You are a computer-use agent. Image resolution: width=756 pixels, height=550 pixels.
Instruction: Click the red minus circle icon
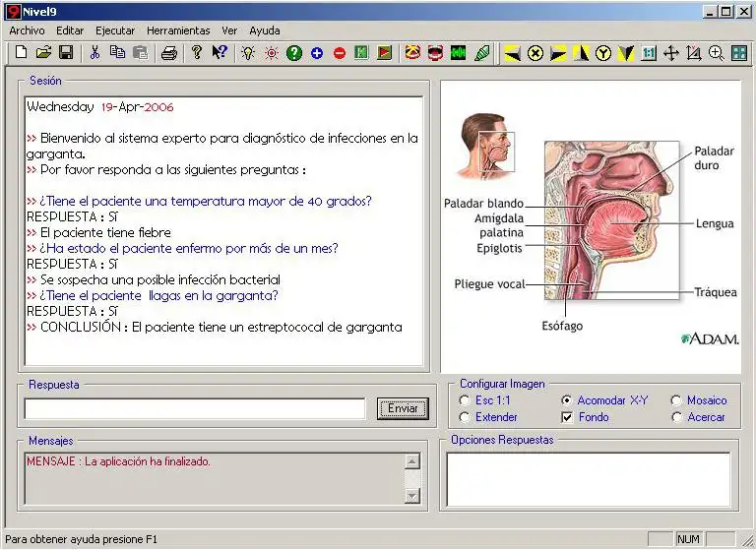(x=340, y=53)
